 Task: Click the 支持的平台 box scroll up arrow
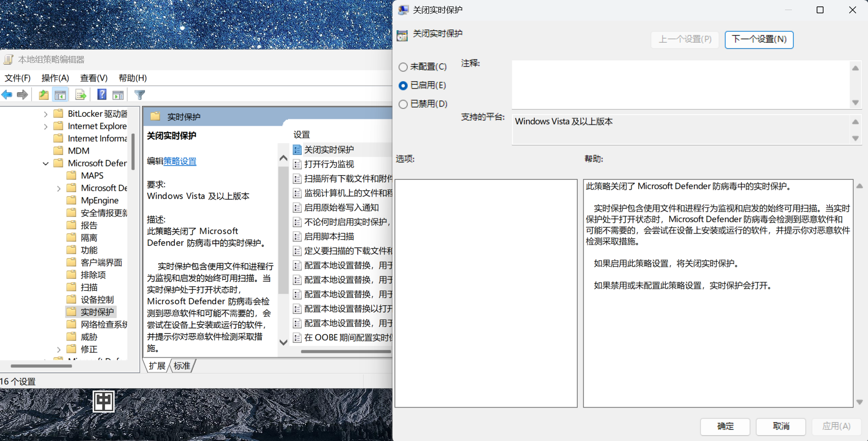pyautogui.click(x=855, y=122)
